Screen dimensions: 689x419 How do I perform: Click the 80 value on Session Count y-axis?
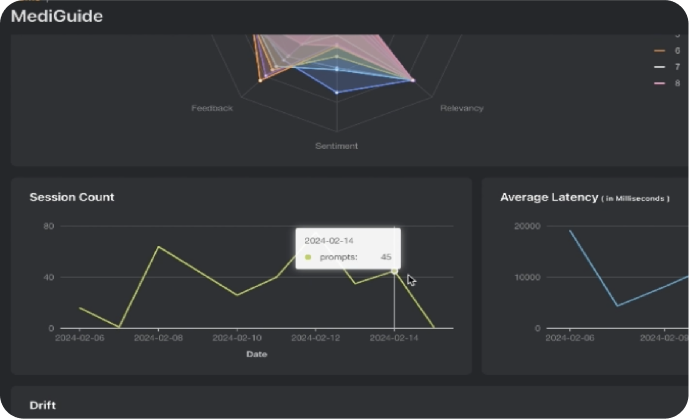49,226
